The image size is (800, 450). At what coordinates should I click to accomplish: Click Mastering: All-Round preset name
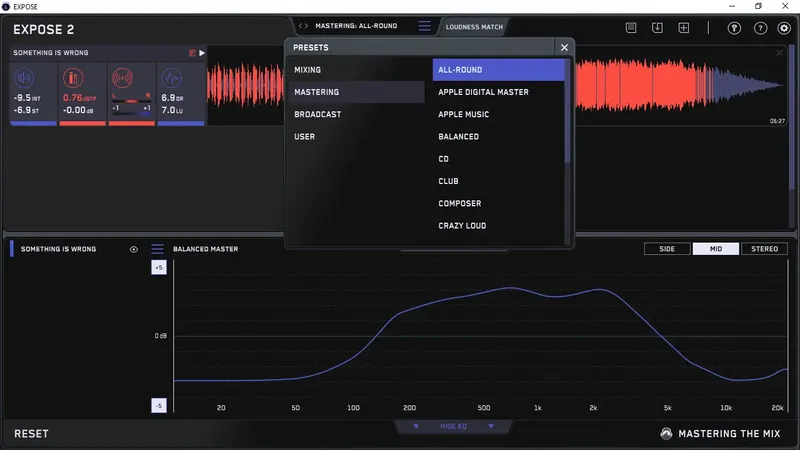coord(356,26)
